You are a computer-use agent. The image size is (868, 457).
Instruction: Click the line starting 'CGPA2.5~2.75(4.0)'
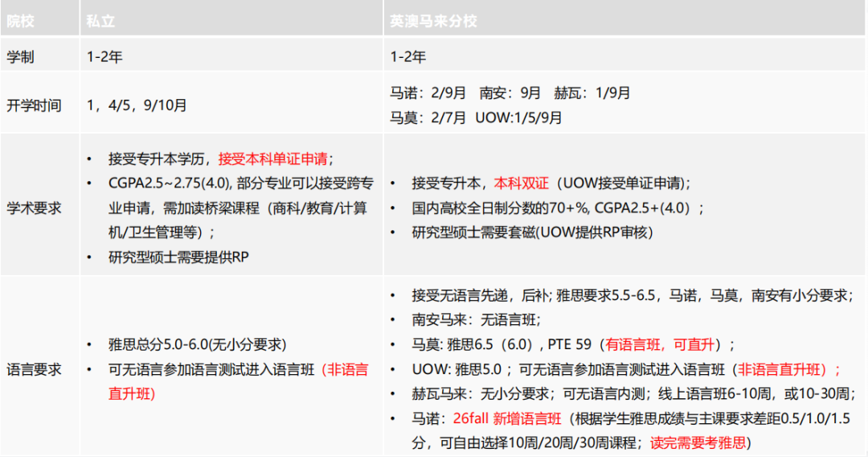point(241,183)
